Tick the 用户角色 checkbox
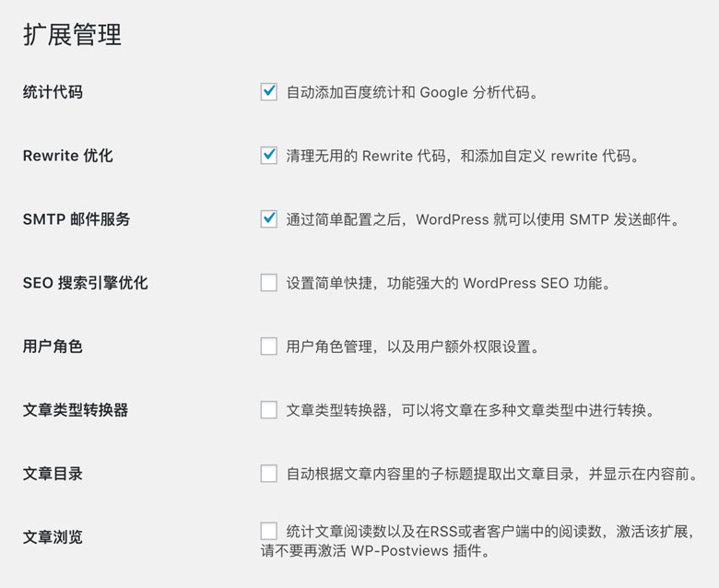The height and width of the screenshot is (588, 719). point(269,347)
